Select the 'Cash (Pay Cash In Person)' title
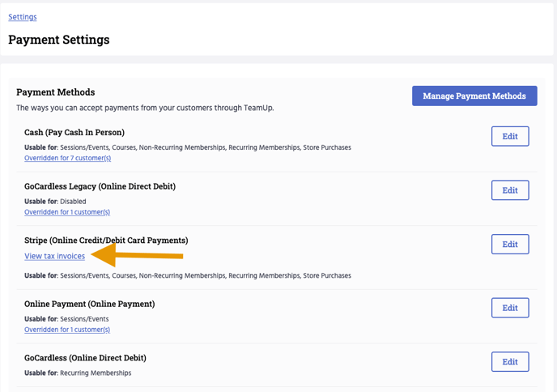The image size is (557, 392). pyautogui.click(x=74, y=132)
